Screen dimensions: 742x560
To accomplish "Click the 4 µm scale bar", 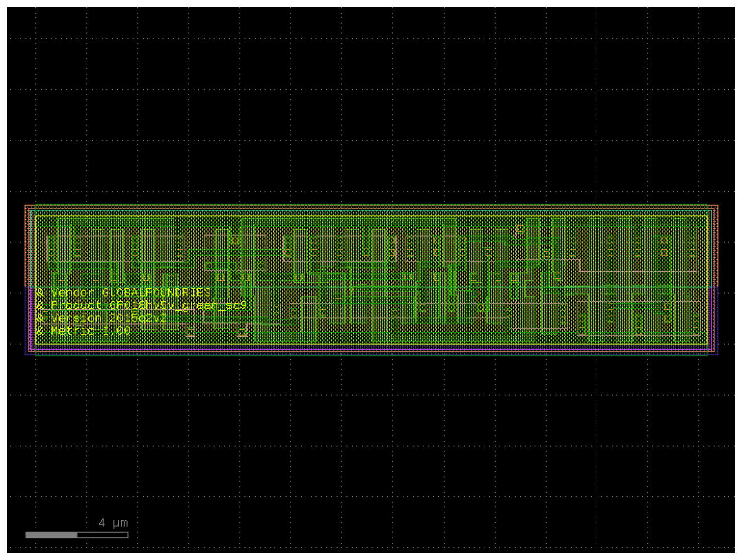I will pyautogui.click(x=77, y=535).
